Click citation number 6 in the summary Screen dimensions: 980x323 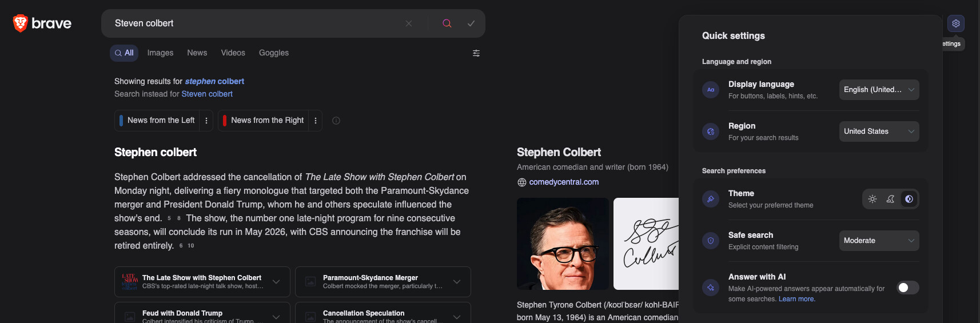point(181,246)
